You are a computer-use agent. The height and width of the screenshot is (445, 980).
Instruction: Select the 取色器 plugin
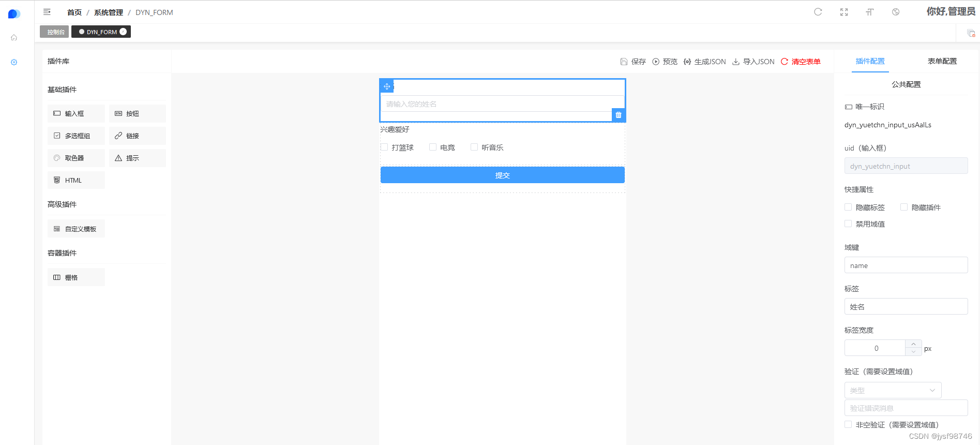[x=76, y=158]
